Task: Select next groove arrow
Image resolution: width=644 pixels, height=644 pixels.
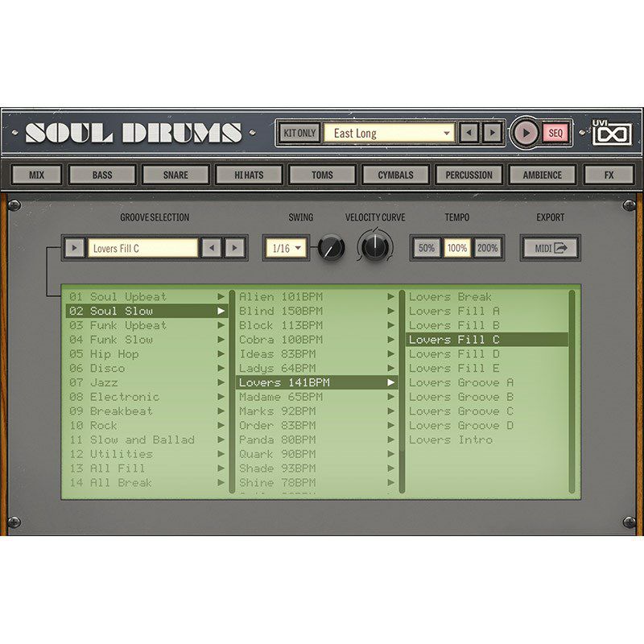Action: tap(234, 248)
